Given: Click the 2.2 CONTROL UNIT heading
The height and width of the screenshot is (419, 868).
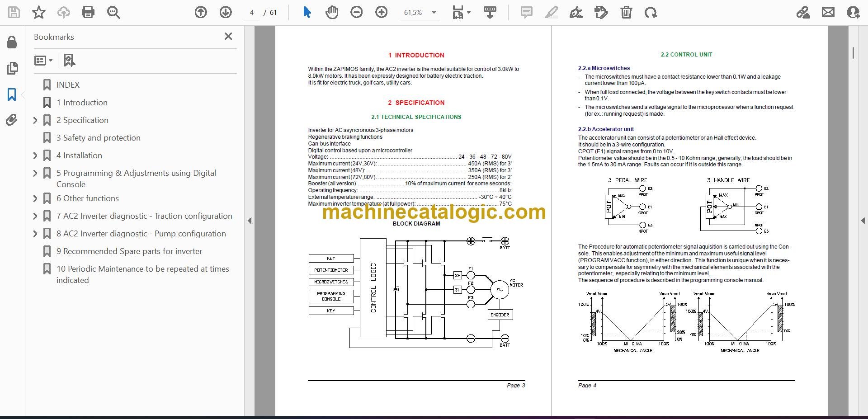Looking at the screenshot, I should [686, 55].
